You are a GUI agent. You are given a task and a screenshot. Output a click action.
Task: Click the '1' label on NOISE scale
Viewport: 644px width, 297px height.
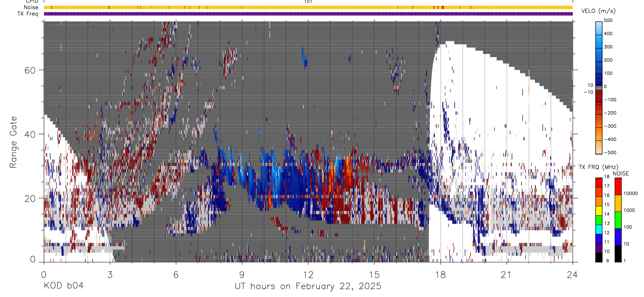(x=626, y=260)
